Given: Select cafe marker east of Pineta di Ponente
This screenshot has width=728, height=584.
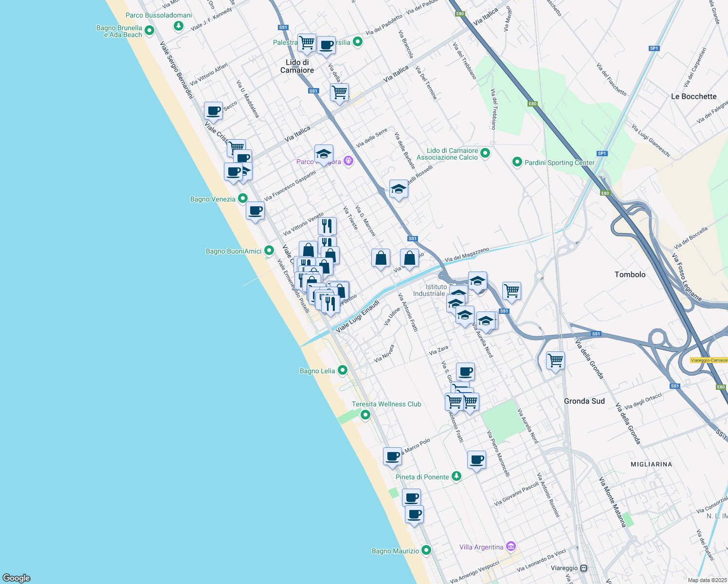Looking at the screenshot, I should point(477,460).
